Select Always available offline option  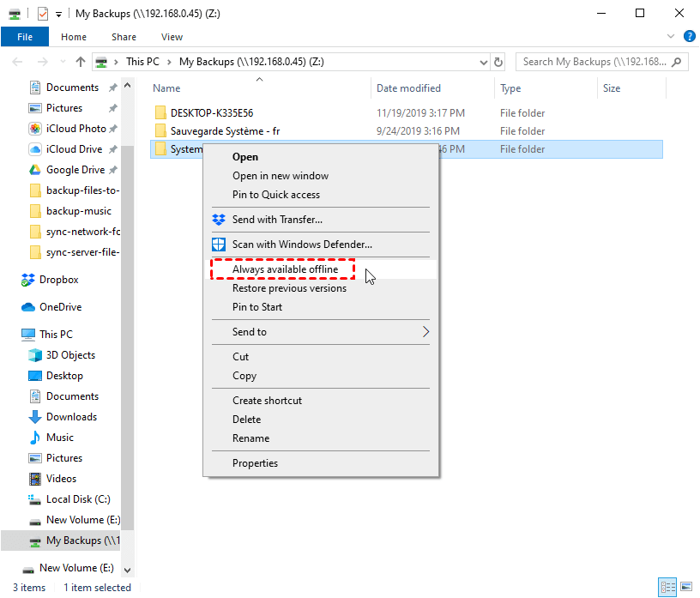[285, 269]
